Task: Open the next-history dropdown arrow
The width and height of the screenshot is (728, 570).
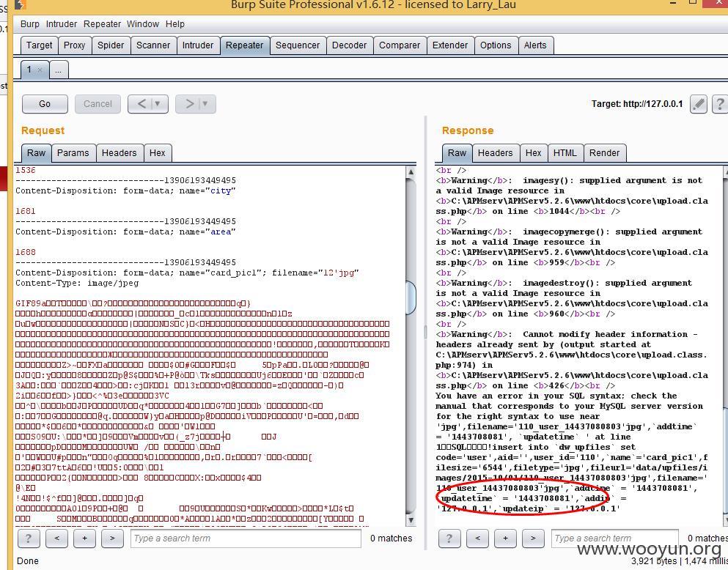Action: (205, 104)
